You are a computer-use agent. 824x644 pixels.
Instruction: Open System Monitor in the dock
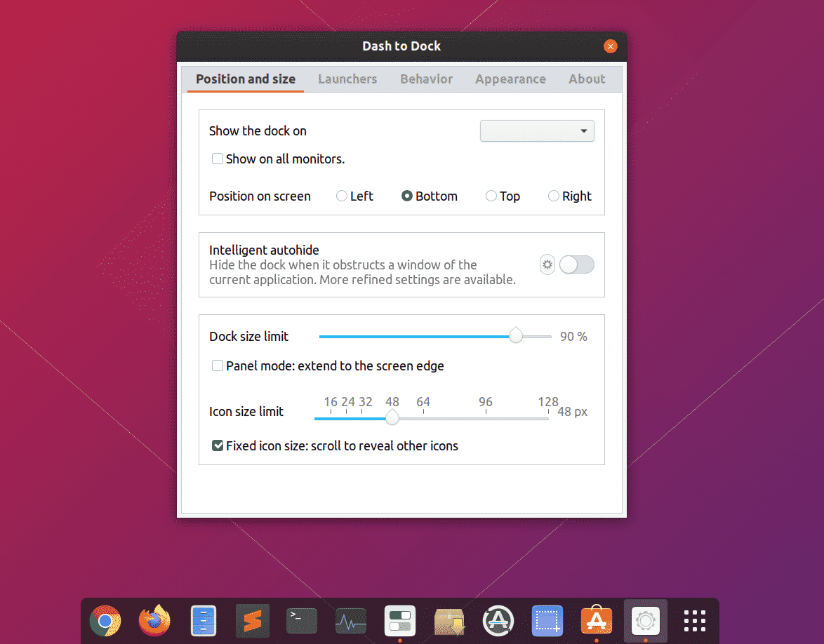pos(351,621)
